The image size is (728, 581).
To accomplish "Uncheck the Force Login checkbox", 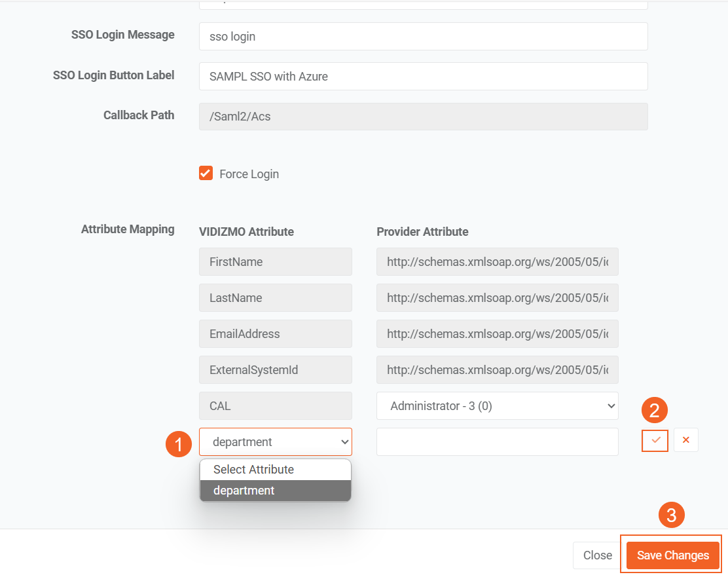I will (x=206, y=174).
